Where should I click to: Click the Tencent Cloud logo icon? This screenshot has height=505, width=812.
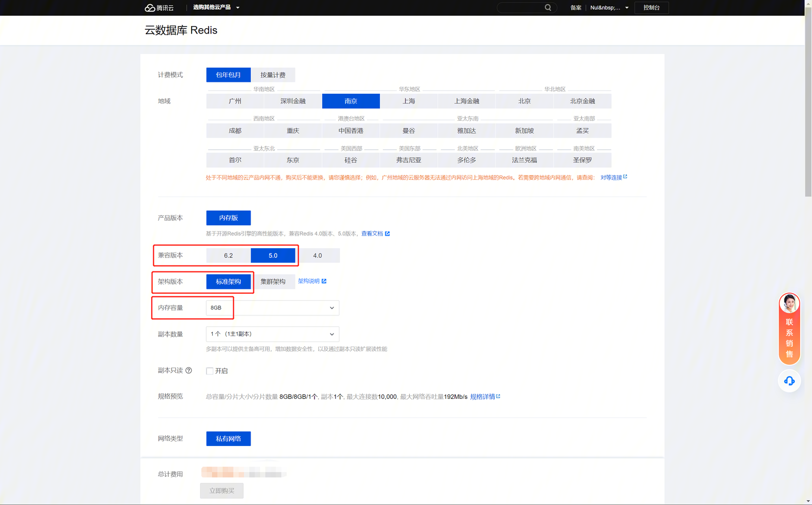point(150,8)
